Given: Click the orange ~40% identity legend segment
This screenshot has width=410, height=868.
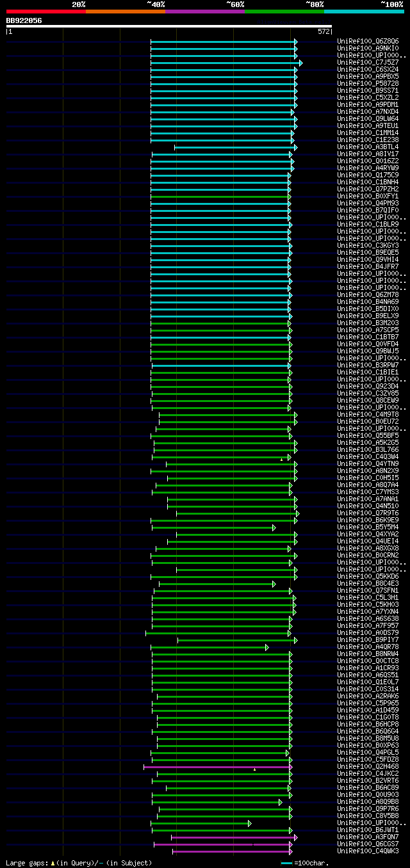Looking at the screenshot, I should (x=126, y=12).
